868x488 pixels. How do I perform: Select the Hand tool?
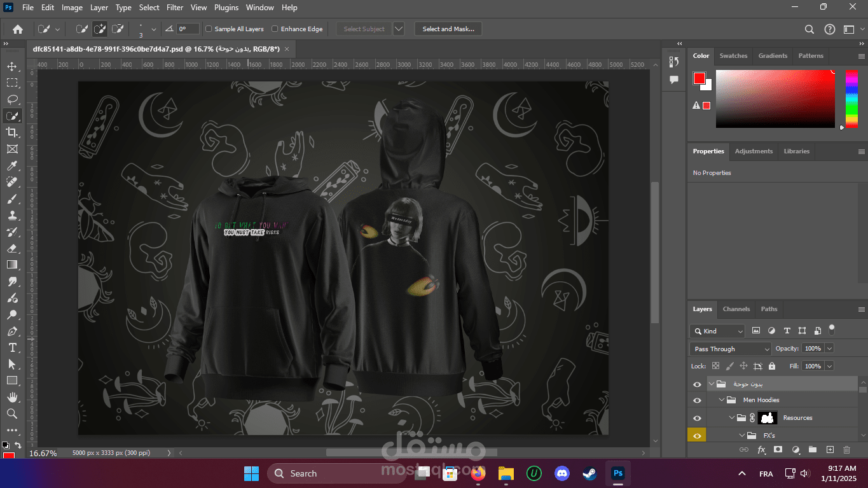(x=12, y=397)
